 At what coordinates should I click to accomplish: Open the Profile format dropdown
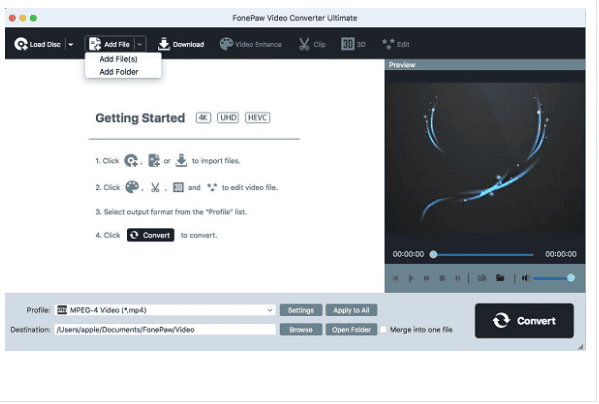pos(270,310)
